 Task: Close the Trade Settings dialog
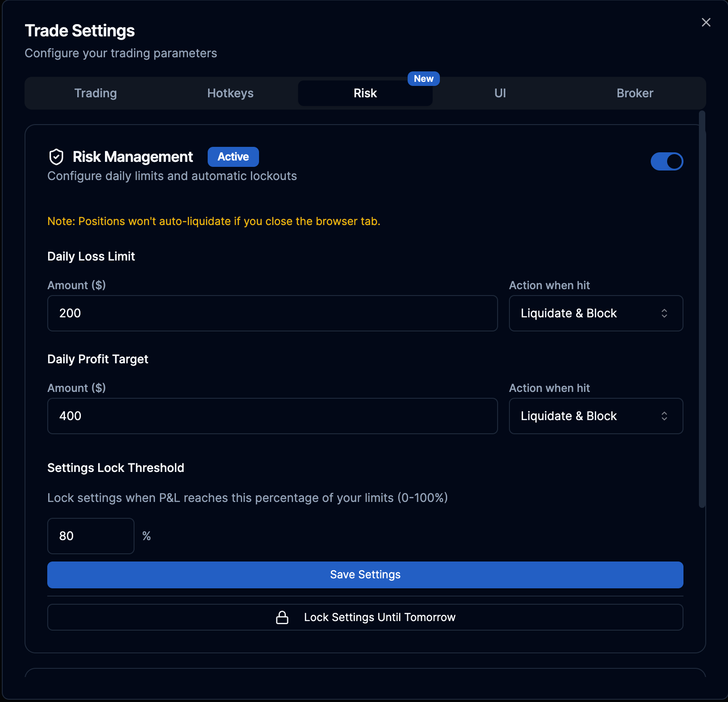coord(706,22)
